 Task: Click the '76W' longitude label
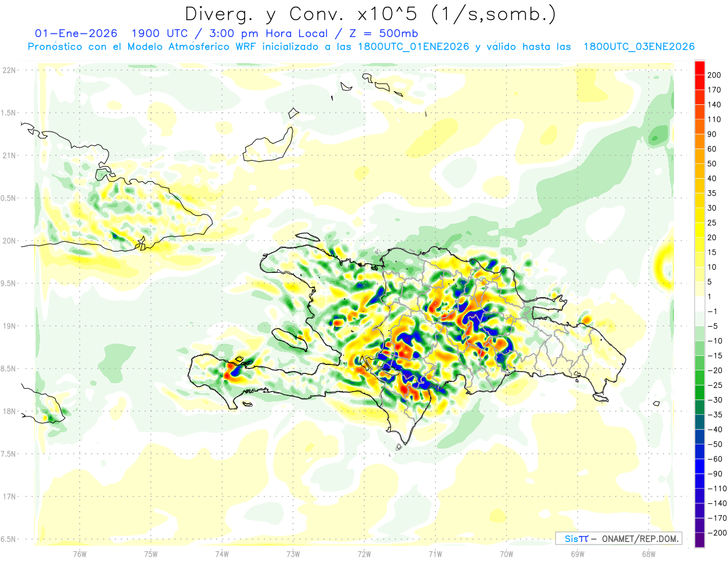(79, 554)
